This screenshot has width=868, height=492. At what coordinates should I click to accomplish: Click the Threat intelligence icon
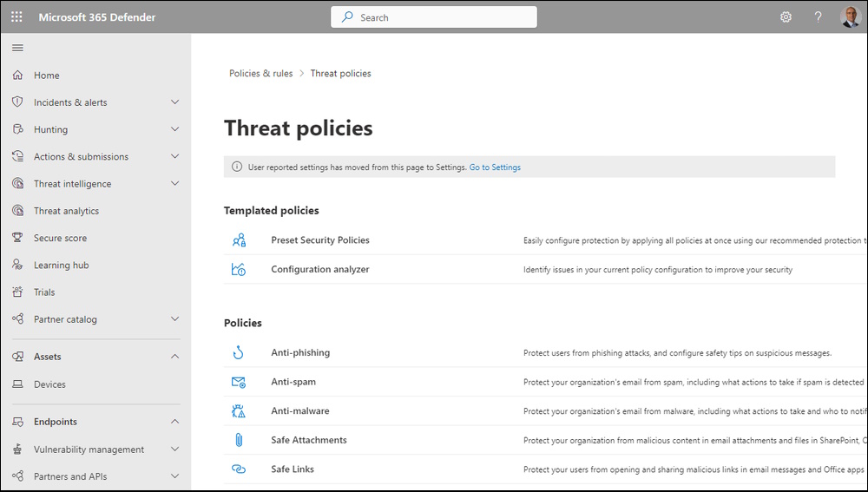tap(17, 183)
